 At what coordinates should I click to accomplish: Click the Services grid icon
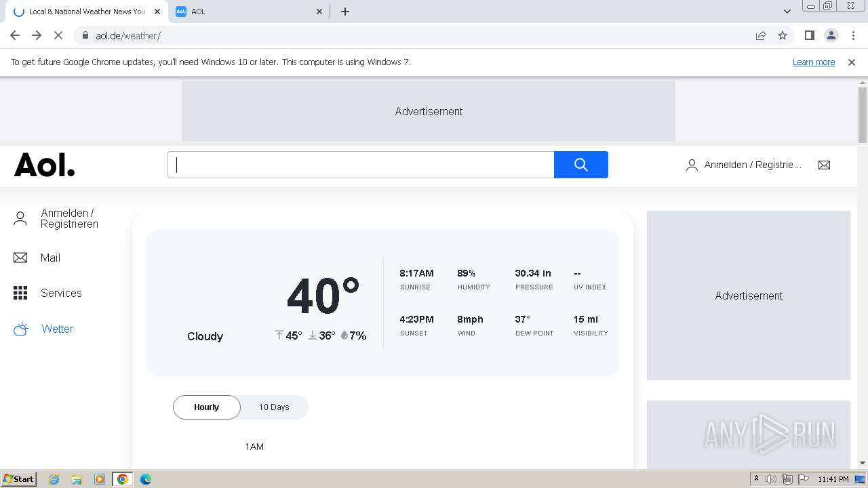(20, 293)
